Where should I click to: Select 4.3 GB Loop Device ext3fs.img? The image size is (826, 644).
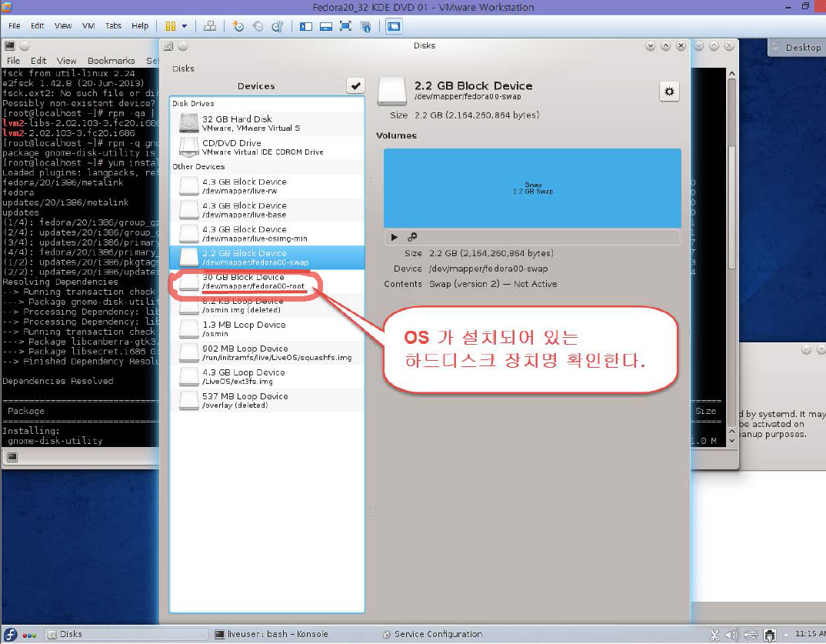[x=267, y=376]
